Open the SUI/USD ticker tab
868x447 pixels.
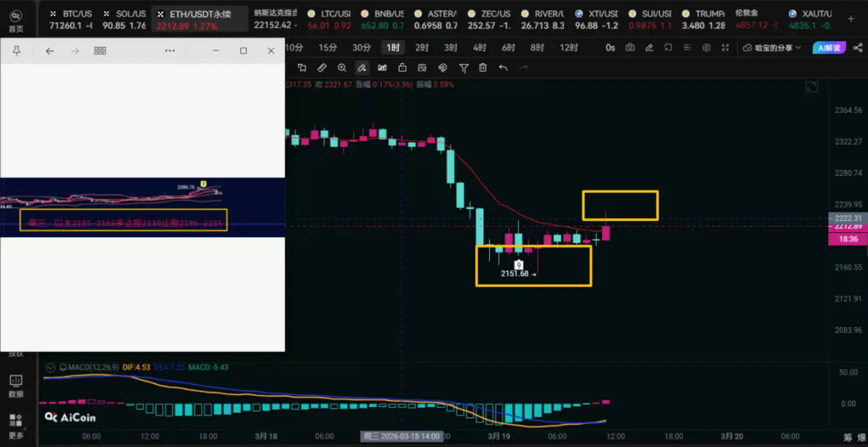click(650, 19)
